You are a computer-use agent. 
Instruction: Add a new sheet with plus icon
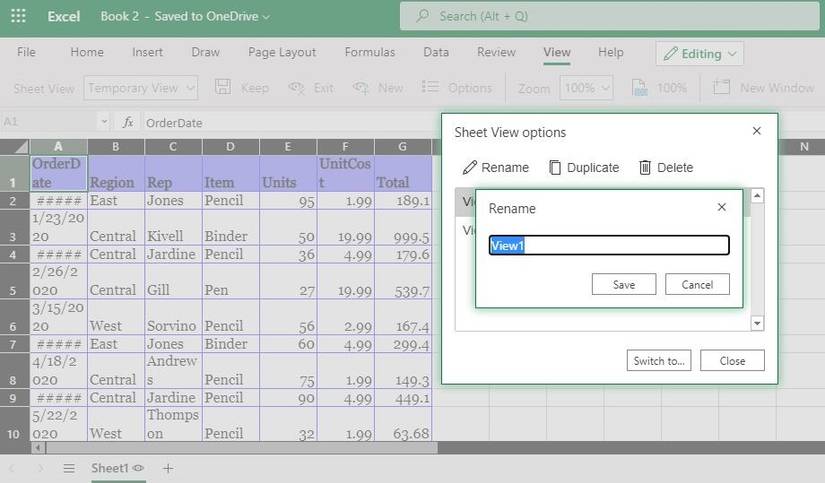click(x=168, y=468)
